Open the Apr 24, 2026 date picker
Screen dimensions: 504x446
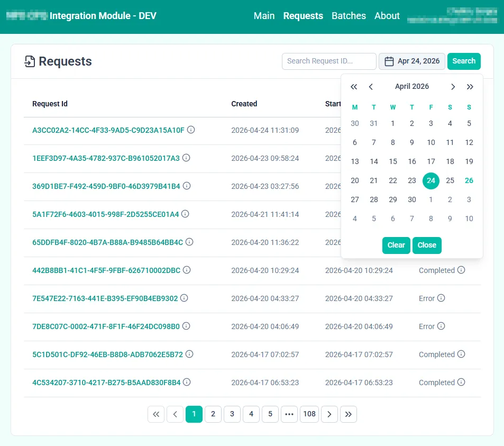(x=412, y=61)
